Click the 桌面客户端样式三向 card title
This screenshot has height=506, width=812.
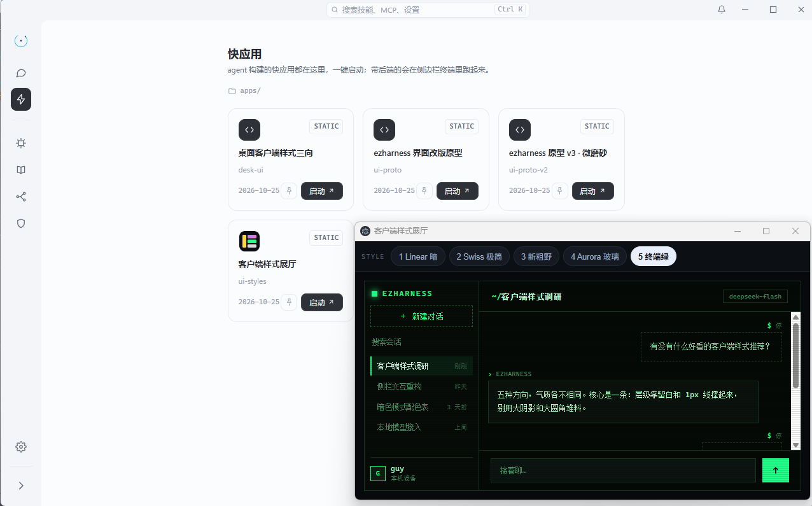point(276,153)
